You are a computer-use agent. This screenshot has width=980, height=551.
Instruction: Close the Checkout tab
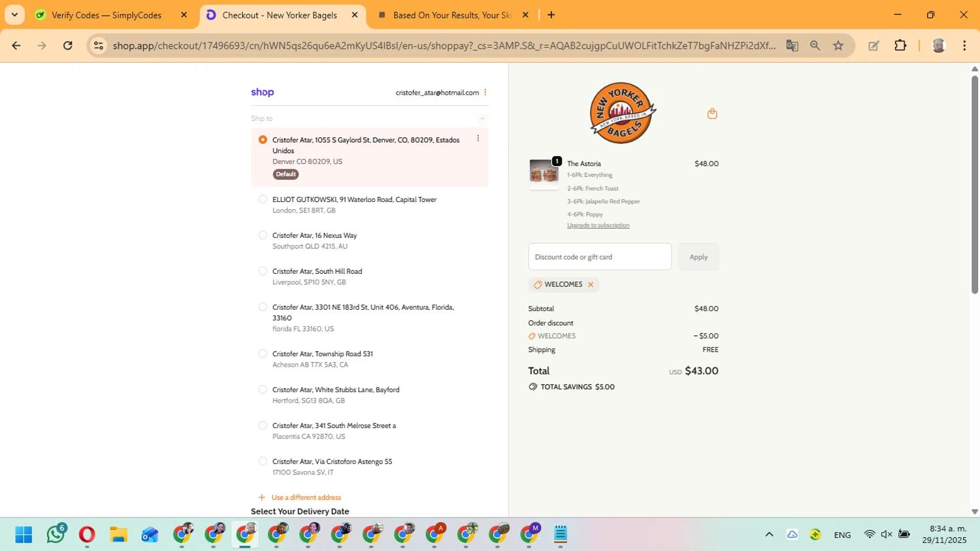(355, 15)
